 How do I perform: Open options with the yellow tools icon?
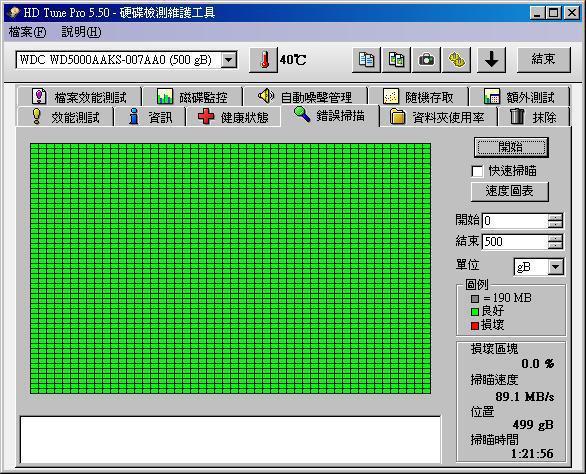(x=456, y=60)
